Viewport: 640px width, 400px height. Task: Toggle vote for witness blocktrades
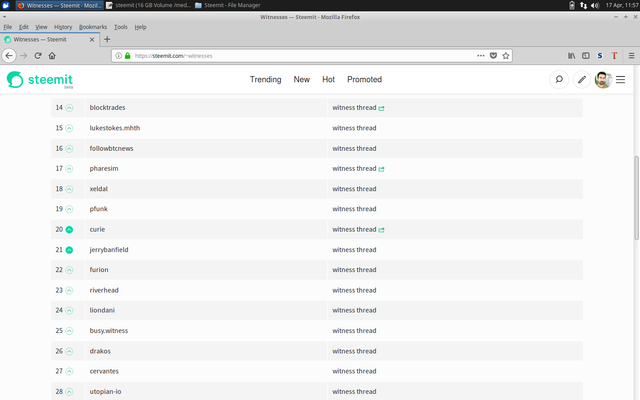coord(69,108)
